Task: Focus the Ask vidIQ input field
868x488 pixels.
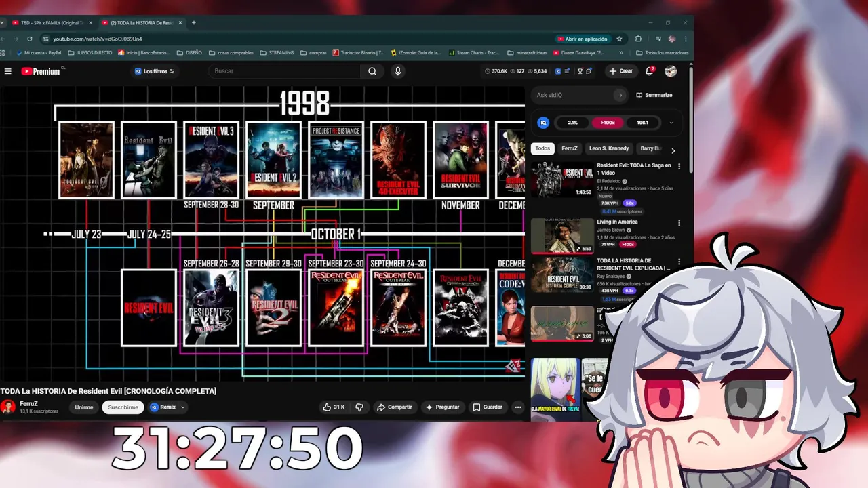Action: pos(573,95)
